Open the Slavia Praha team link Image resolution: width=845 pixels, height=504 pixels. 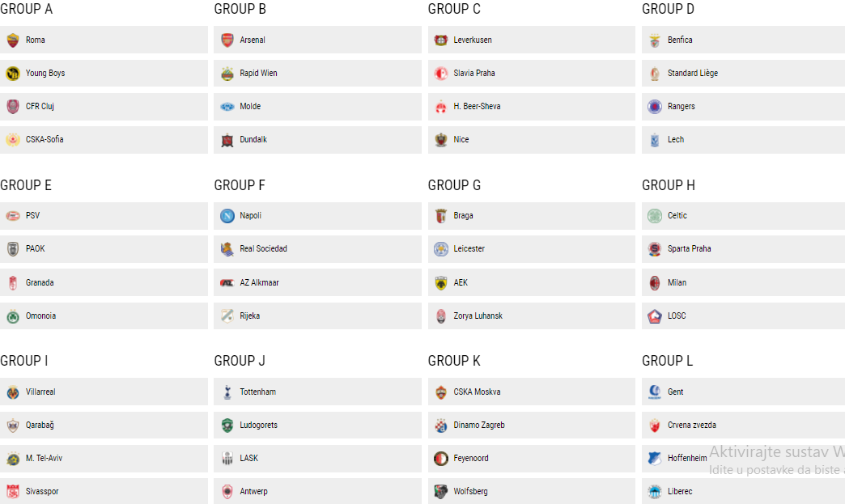coord(474,74)
